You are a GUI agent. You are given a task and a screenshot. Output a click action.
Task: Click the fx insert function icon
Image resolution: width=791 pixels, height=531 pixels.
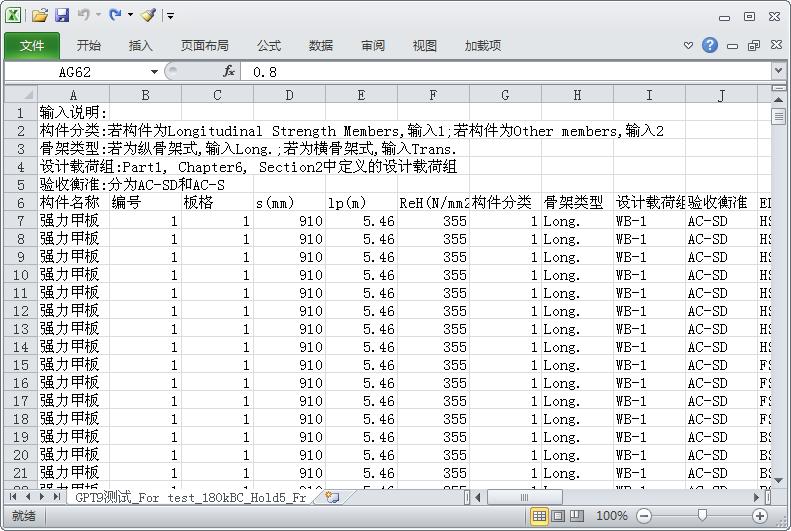point(229,72)
